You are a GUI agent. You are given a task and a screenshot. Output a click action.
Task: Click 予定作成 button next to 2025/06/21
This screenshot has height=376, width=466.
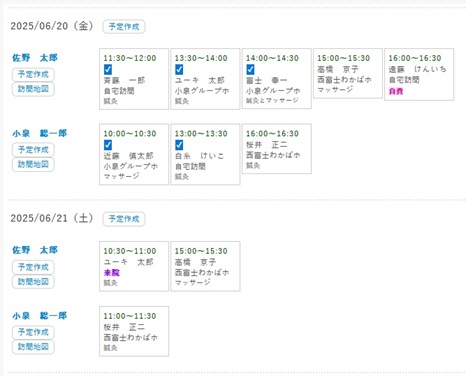(124, 219)
